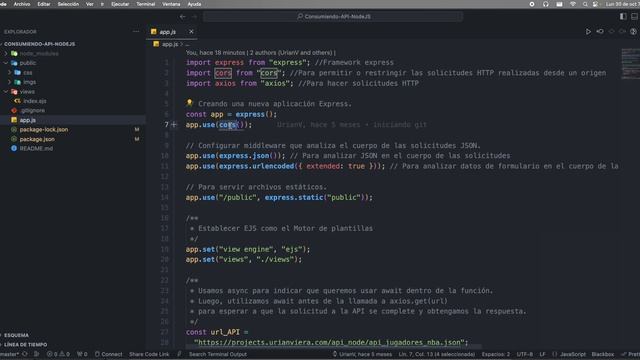The height and width of the screenshot is (360, 640).
Task: Open index.ejs in the explorer
Action: pos(35,101)
